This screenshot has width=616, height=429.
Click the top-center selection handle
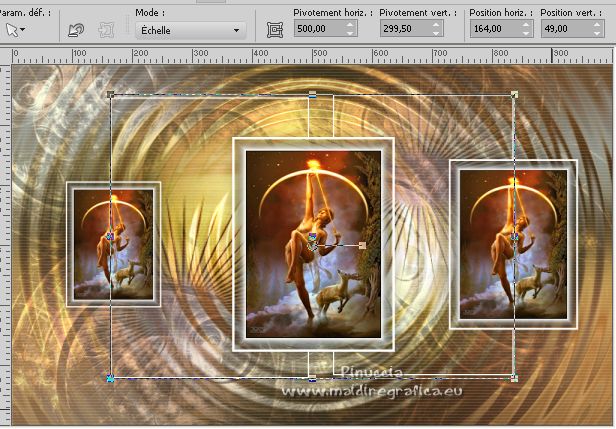(x=312, y=94)
